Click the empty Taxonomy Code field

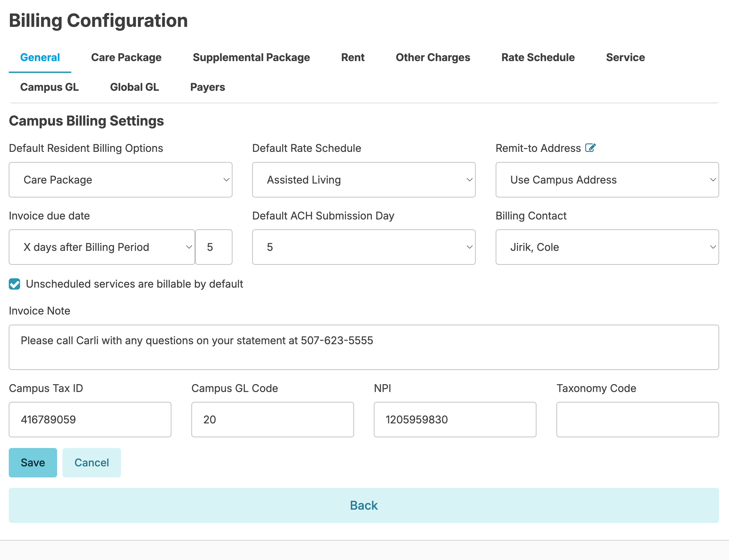(x=637, y=419)
